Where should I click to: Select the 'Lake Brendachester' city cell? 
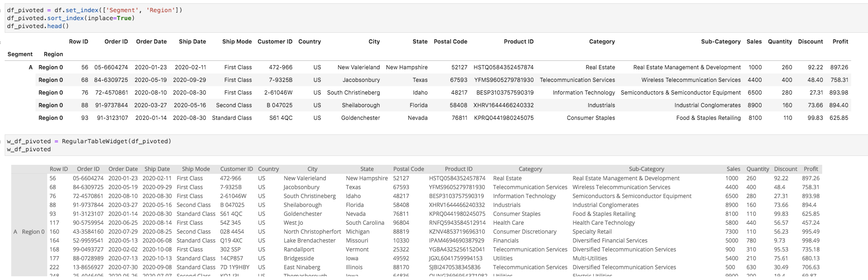(309, 241)
